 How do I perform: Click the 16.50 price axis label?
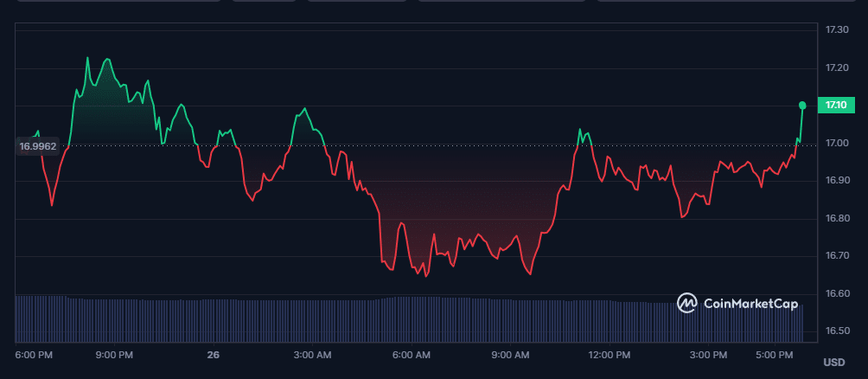836,331
